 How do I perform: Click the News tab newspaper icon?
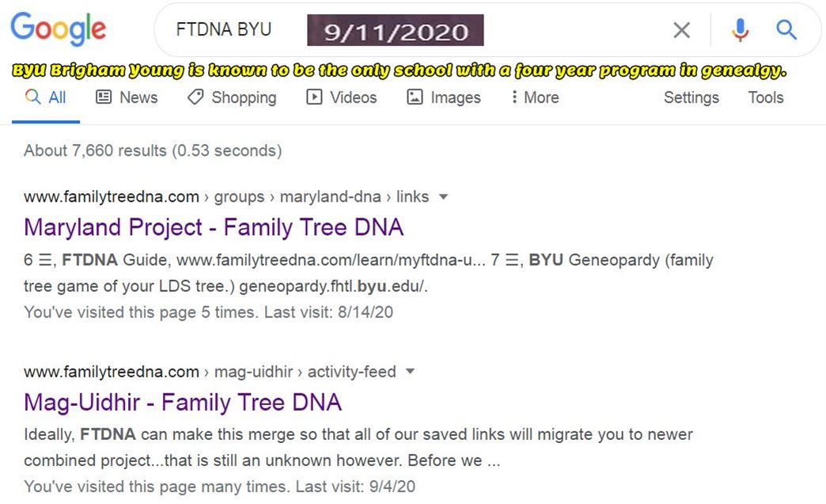point(104,97)
